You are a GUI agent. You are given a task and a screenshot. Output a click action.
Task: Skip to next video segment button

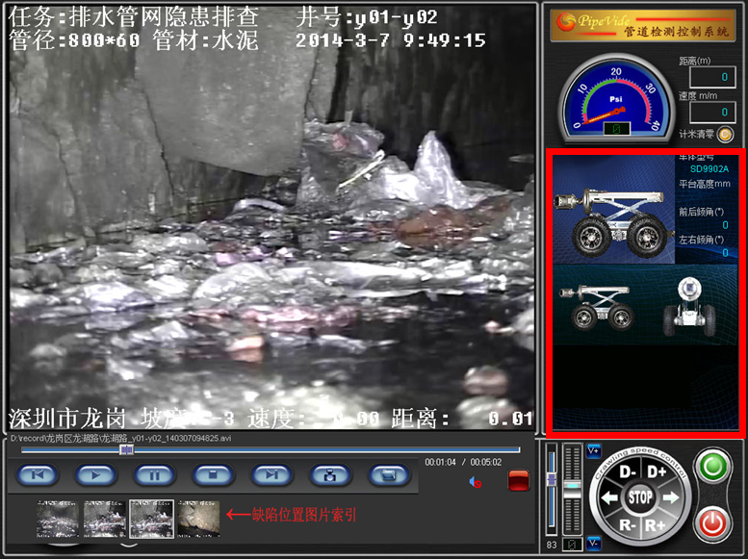pos(271,475)
